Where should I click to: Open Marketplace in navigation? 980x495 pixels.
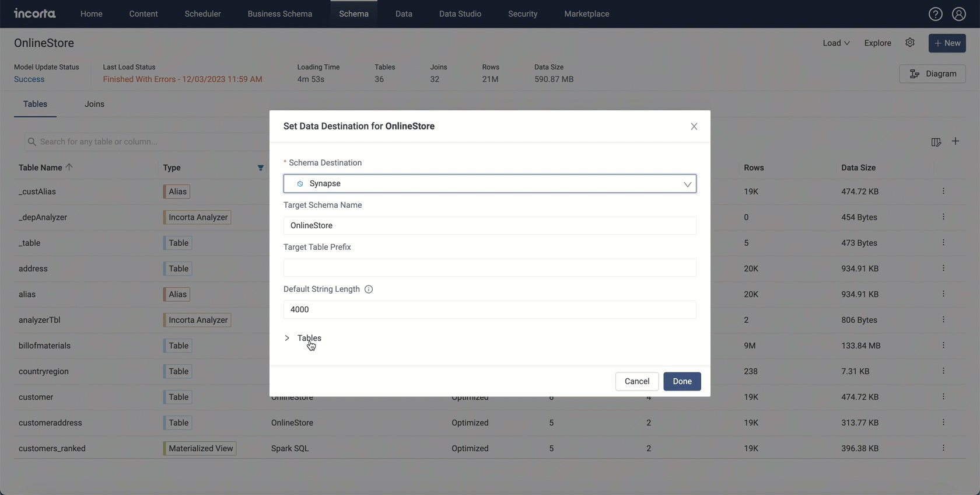point(587,14)
